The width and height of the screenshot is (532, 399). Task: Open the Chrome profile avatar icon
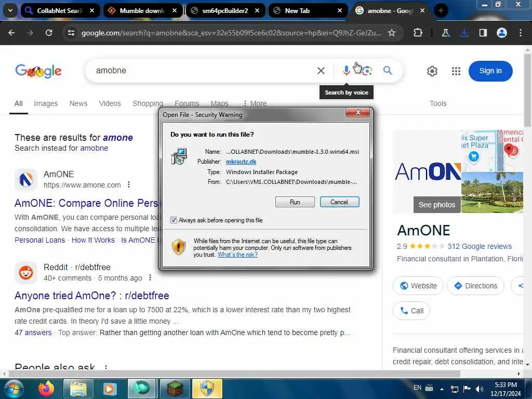click(501, 33)
